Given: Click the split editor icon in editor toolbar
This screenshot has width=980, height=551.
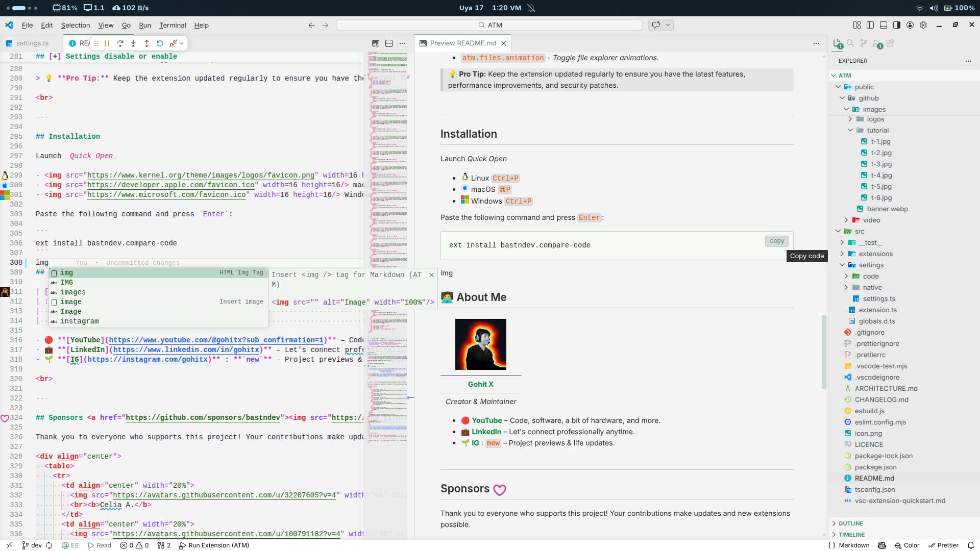Looking at the screenshot, I should coord(389,43).
